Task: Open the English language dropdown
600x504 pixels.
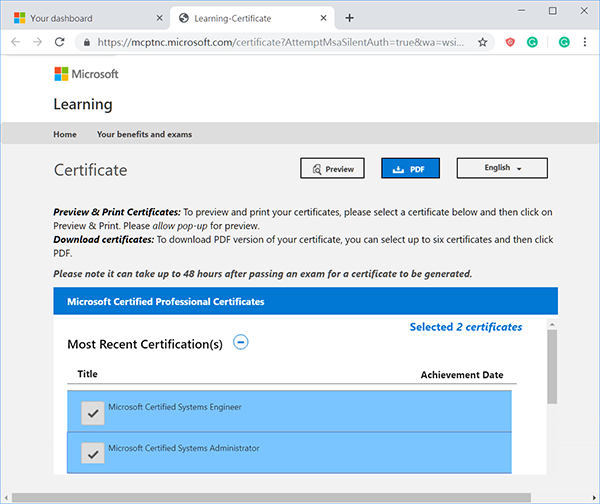Action: click(502, 168)
